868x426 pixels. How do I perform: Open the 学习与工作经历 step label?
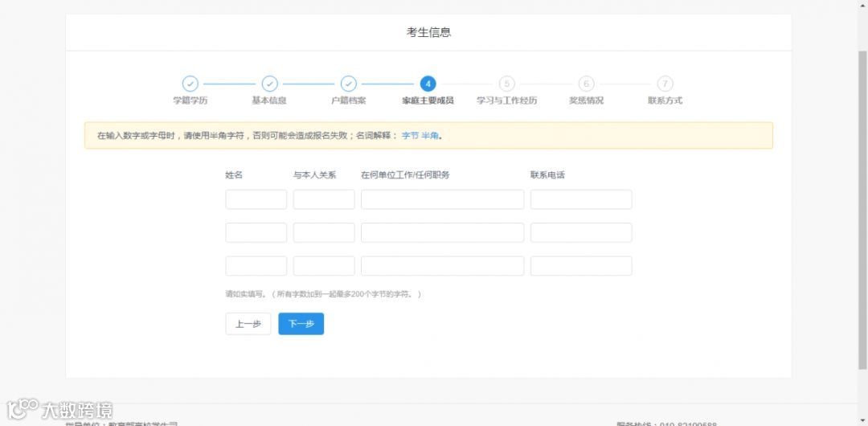(x=506, y=100)
